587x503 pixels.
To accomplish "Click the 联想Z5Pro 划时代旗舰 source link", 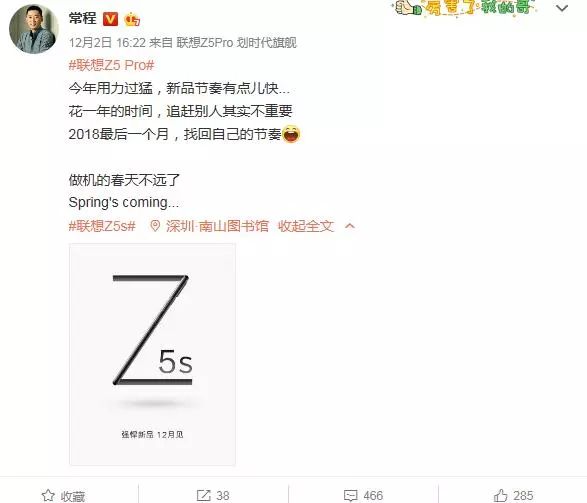I will coord(237,43).
